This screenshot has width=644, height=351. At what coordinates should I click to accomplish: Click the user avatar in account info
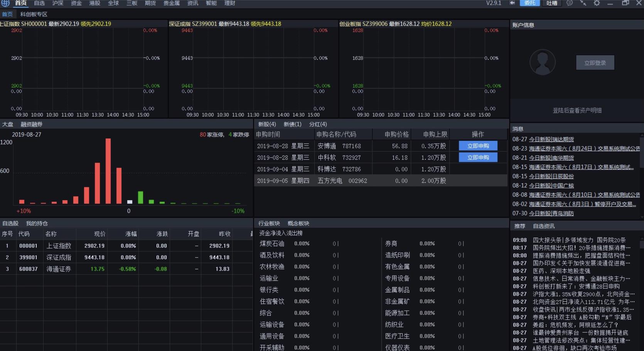[x=542, y=62]
